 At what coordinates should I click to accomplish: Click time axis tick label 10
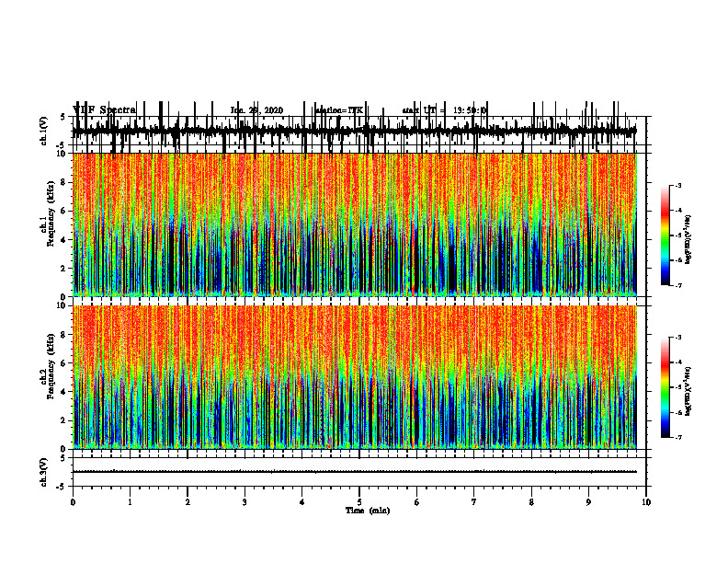[646, 502]
